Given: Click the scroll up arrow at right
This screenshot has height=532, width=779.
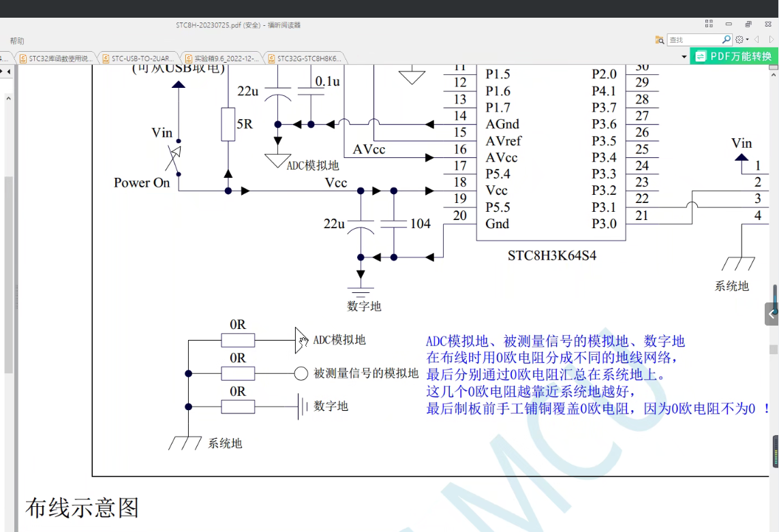Looking at the screenshot, I should tap(774, 74).
